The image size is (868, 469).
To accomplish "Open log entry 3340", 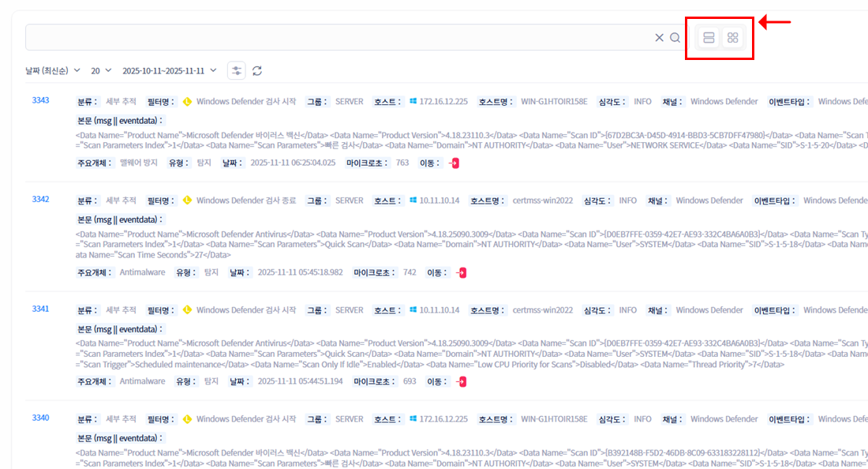I will click(40, 418).
